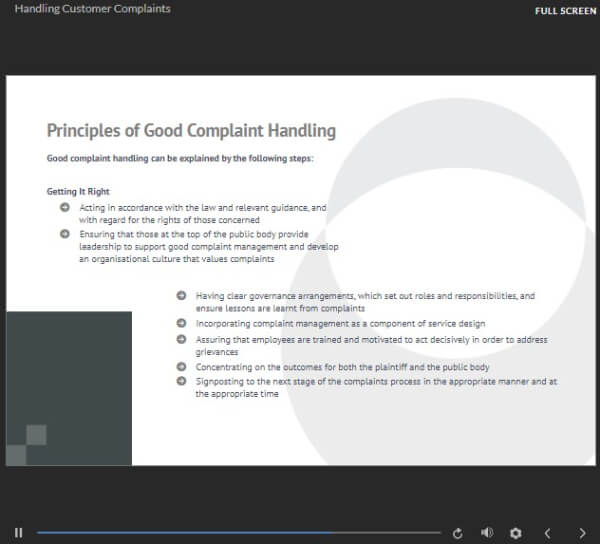Click the 'Principles of Good Complaint Handling' heading
Screen dimensions: 600x544
tap(191, 131)
